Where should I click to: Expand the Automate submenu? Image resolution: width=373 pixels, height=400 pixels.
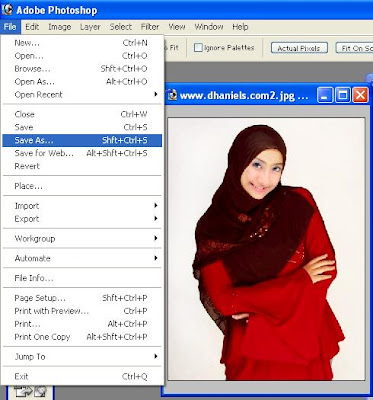point(82,258)
